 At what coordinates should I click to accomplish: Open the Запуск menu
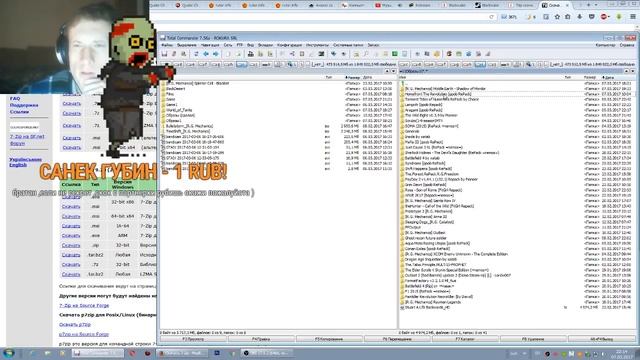pos(373,45)
